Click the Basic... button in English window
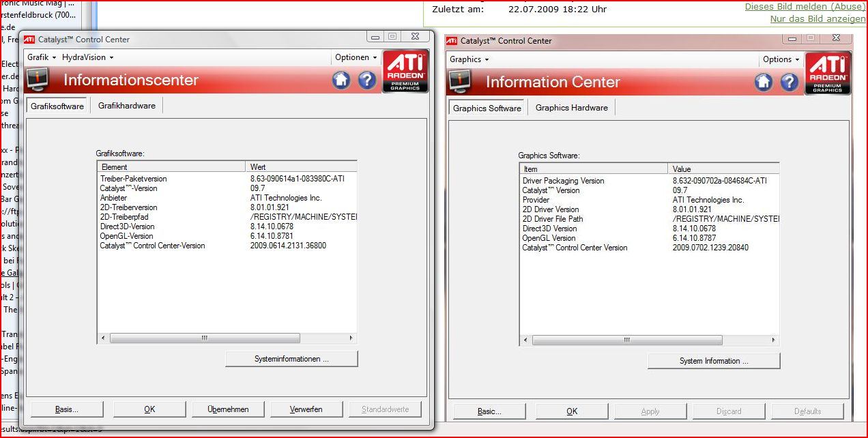This screenshot has width=868, height=438. click(489, 411)
